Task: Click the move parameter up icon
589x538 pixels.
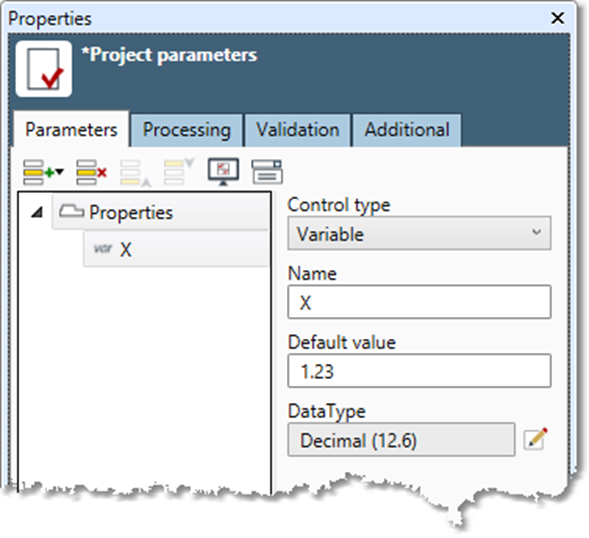Action: point(136,173)
